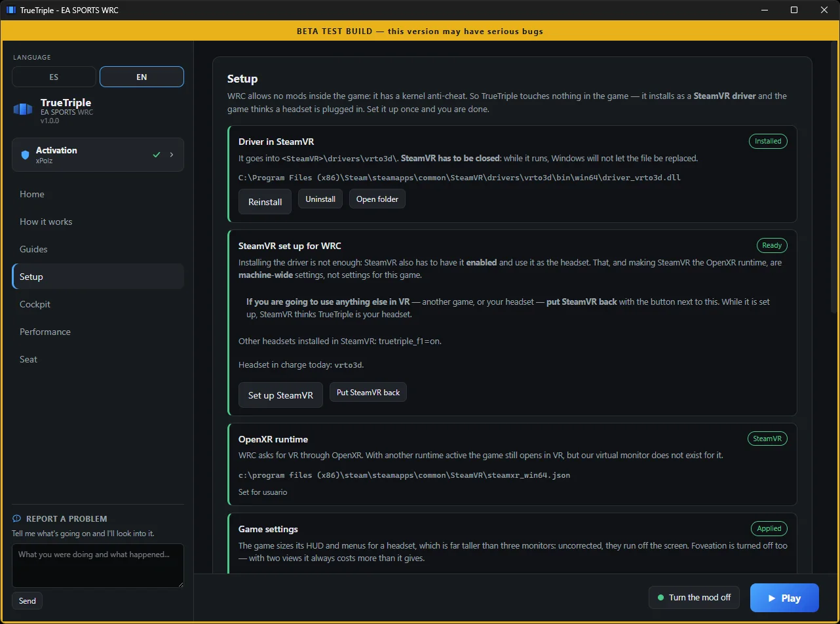Click the xPolz username text

click(45, 161)
